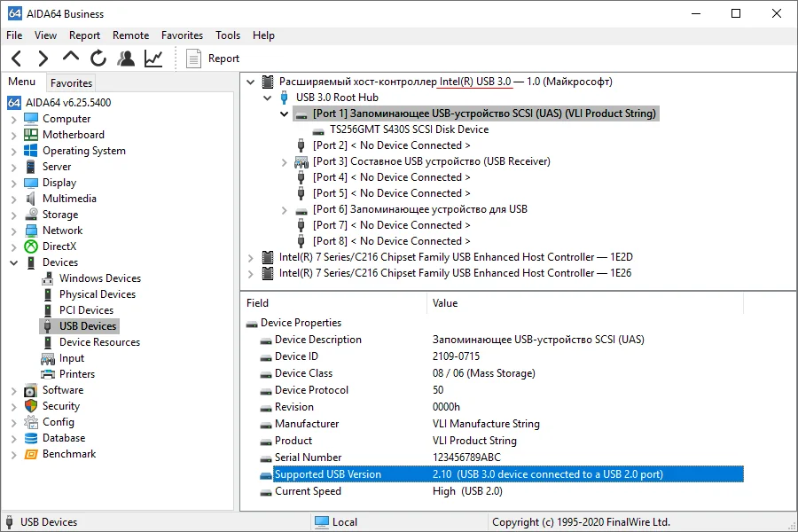Switch to the Menu sidebar tab
The height and width of the screenshot is (532, 798).
[22, 82]
